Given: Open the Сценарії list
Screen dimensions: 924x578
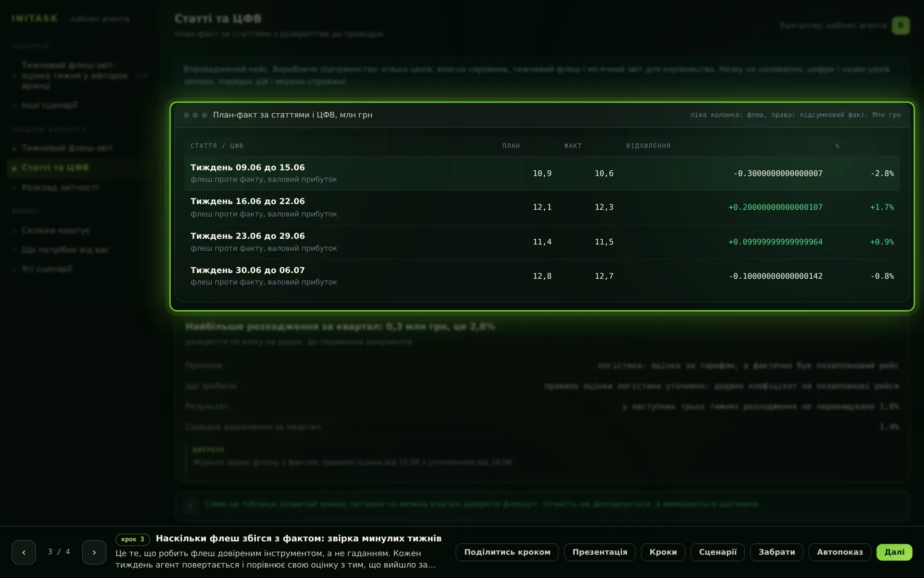Looking at the screenshot, I should click(718, 552).
